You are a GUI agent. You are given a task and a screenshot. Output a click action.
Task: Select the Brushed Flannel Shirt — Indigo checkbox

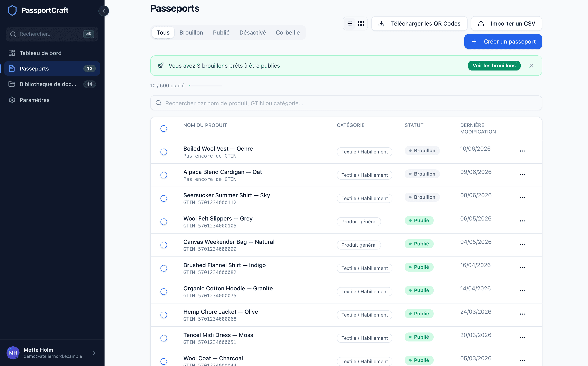coord(164,268)
